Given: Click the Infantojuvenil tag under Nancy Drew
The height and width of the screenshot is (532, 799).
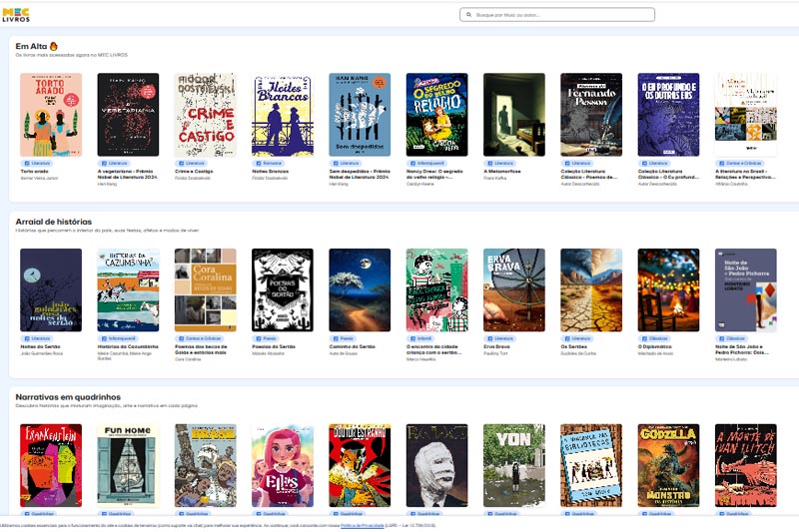Looking at the screenshot, I should click(427, 164).
